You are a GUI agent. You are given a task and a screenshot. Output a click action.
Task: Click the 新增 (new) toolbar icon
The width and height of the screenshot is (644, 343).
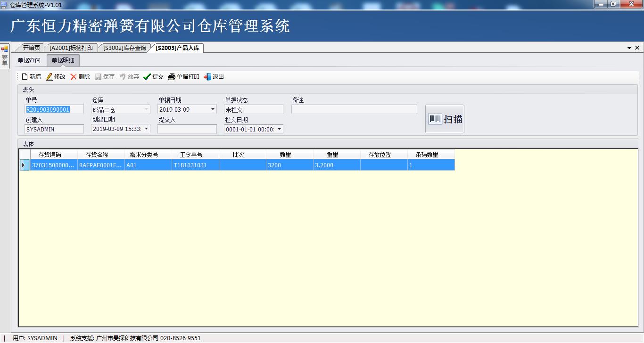click(x=25, y=77)
